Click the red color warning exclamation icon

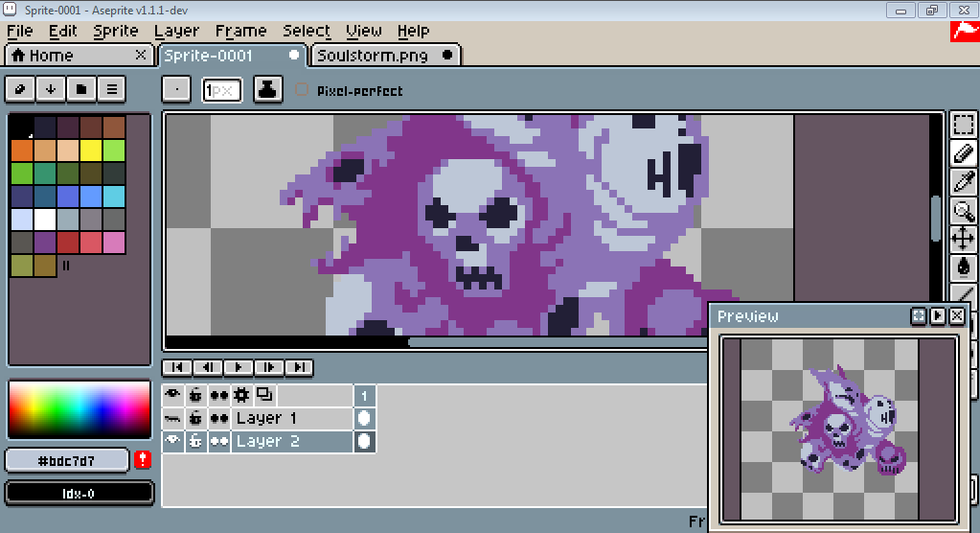pos(143,460)
